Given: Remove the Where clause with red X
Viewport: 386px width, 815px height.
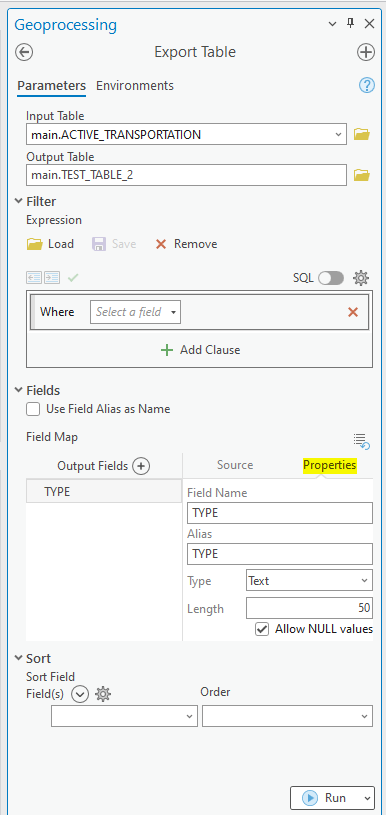Looking at the screenshot, I should pos(353,312).
